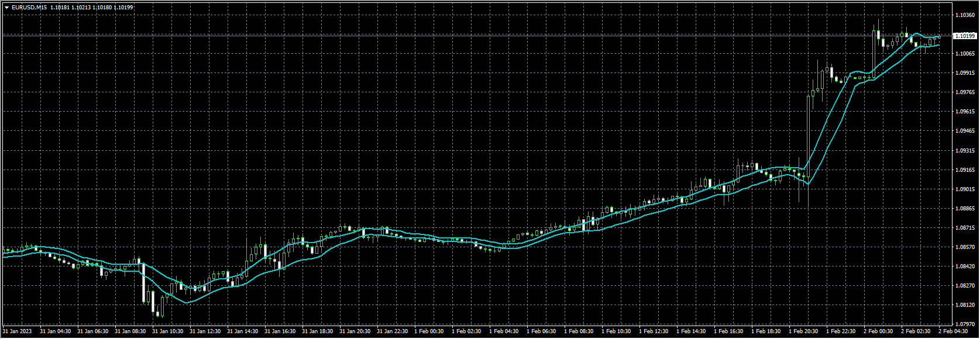Click the 1 Feb 16:30 time label
This screenshot has height=339, width=980.
728,331
